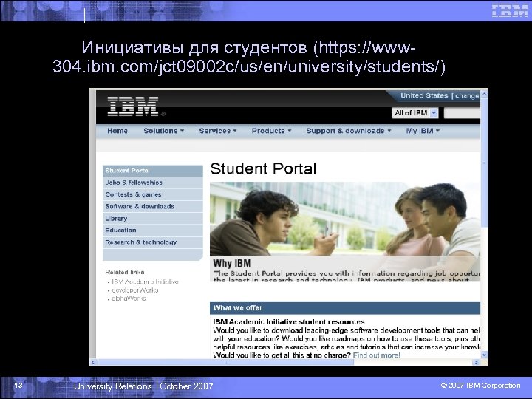Expand the My IBM menu
Screen dimensions: 532x399
click(x=423, y=131)
